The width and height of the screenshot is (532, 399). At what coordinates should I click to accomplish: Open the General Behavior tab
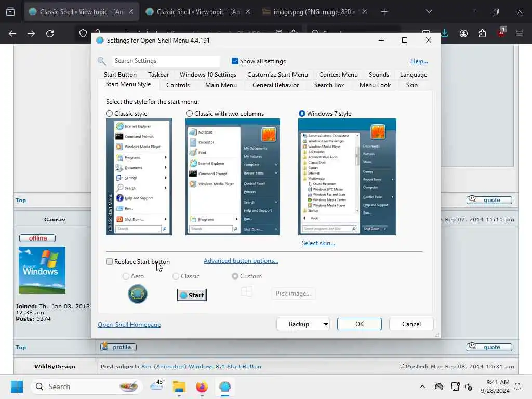[x=275, y=85]
